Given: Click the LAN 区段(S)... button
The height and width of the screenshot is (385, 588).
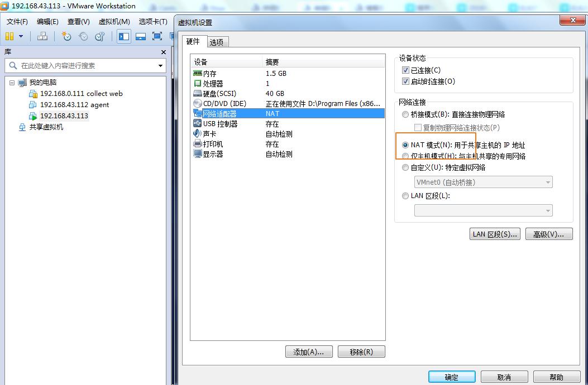Looking at the screenshot, I should coord(495,234).
